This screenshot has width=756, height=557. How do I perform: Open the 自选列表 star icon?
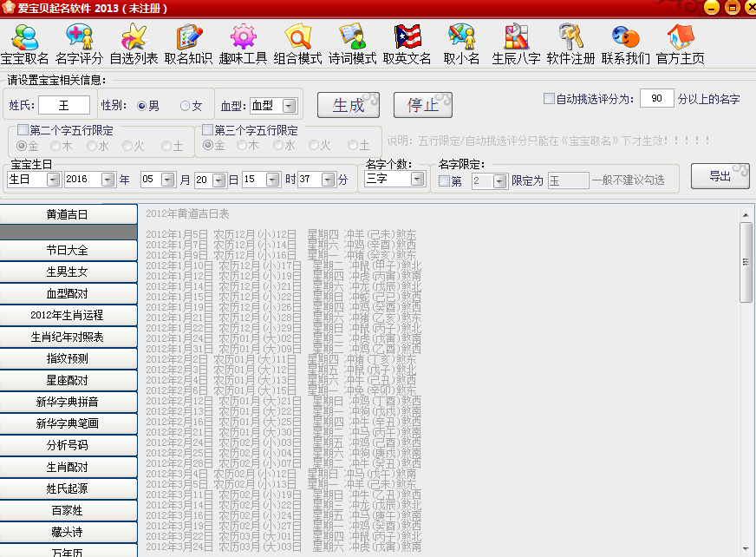(134, 44)
